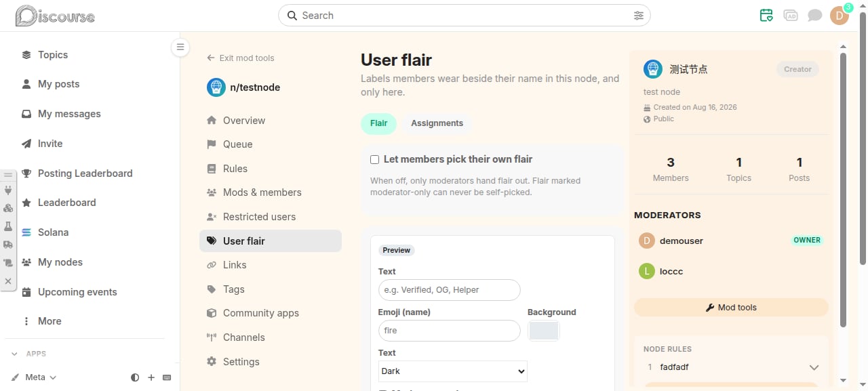Image resolution: width=868 pixels, height=391 pixels.
Task: Click the truck icon in floating toolbar
Action: pos(8,245)
